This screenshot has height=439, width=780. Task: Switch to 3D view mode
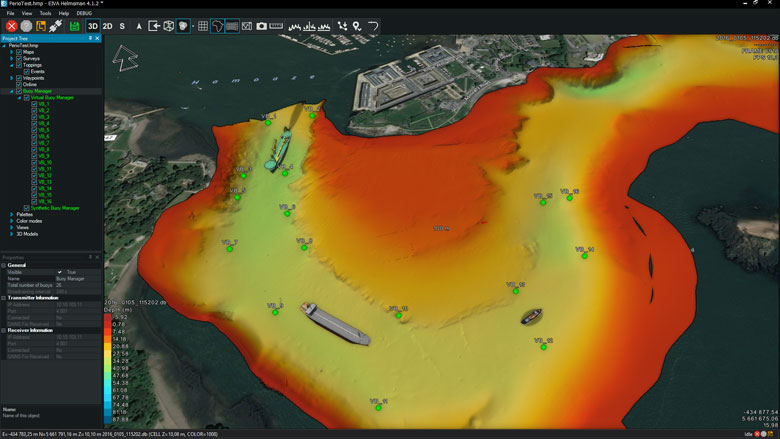(93, 25)
